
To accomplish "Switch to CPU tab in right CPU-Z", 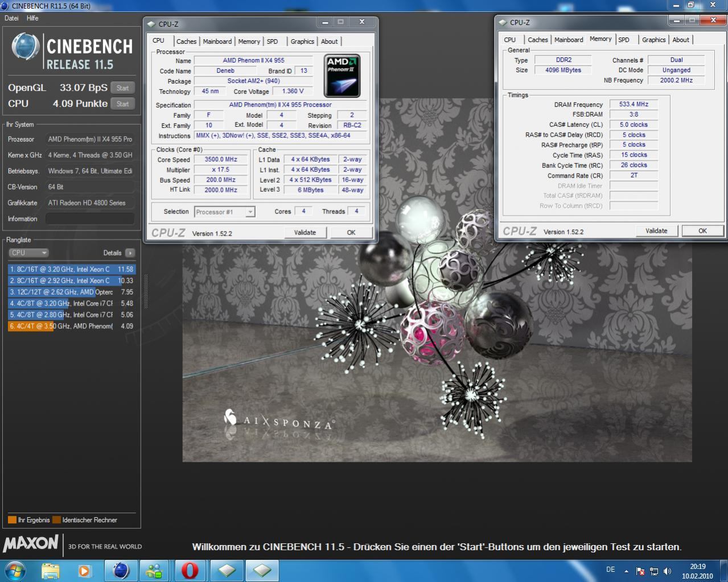I will point(510,40).
